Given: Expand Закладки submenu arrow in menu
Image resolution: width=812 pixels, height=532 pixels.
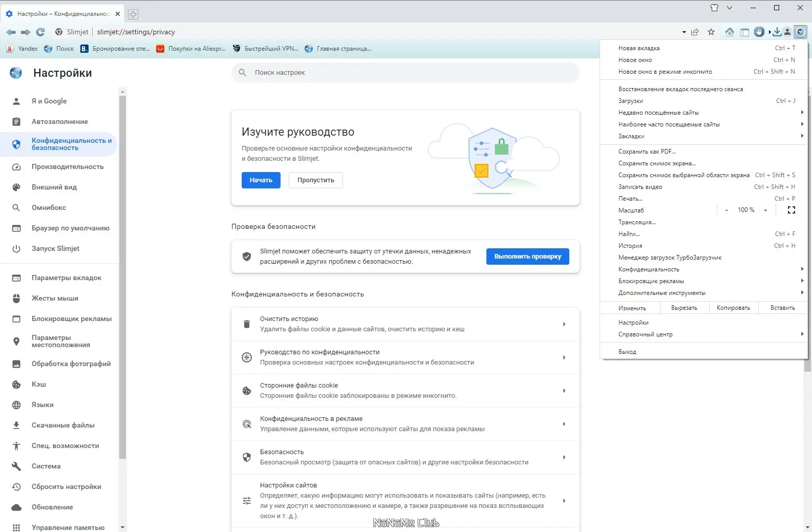Looking at the screenshot, I should pos(802,136).
